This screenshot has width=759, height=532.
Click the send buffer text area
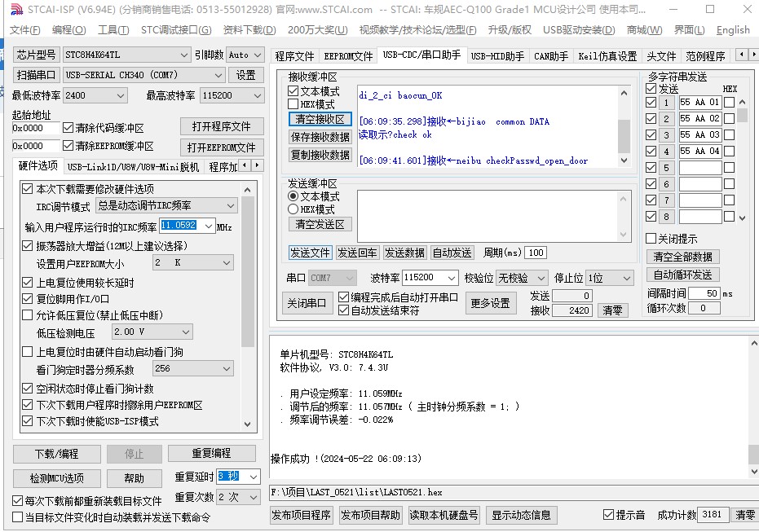pos(489,216)
